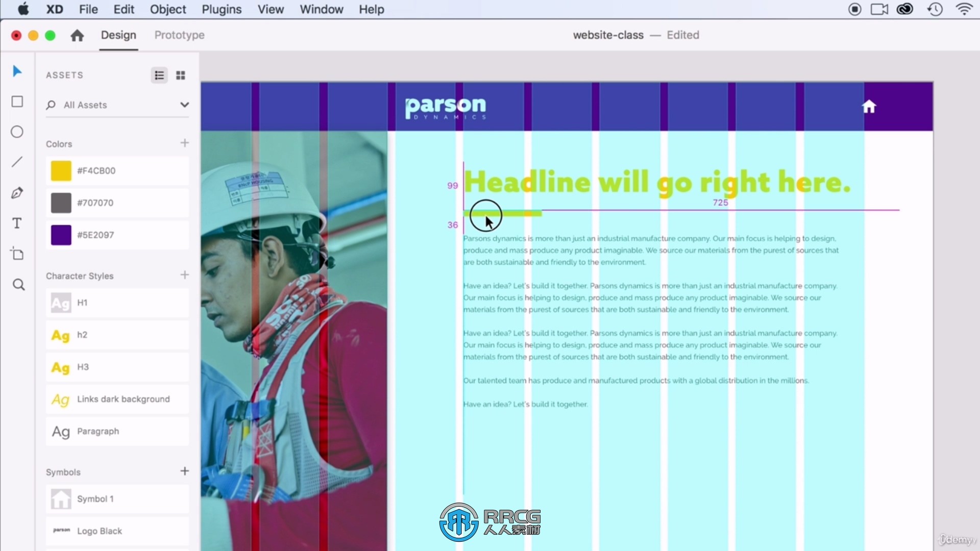Open the Plugins menu

[x=222, y=9]
